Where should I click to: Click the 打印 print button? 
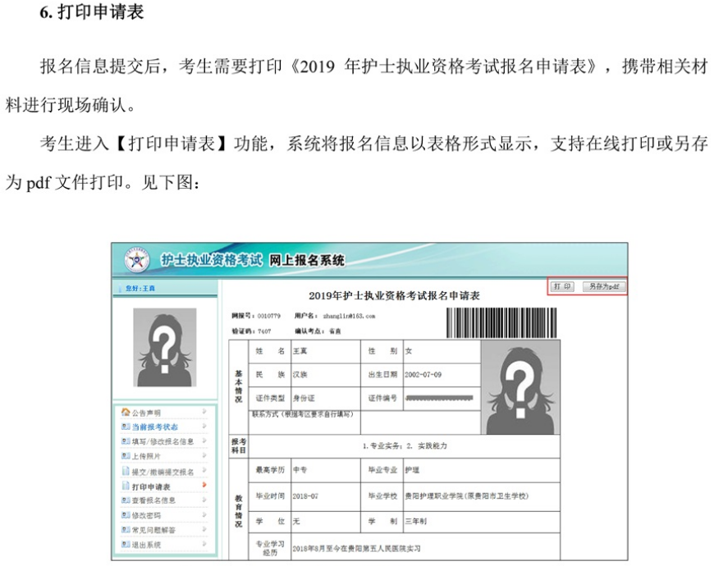pos(562,287)
